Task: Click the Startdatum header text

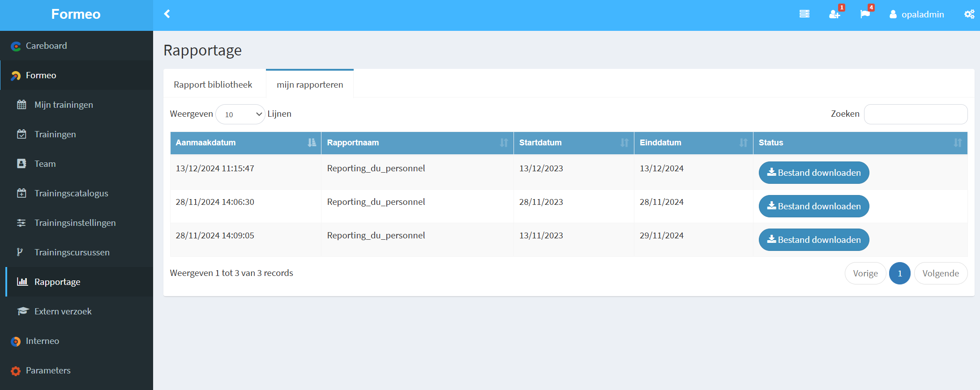Action: click(x=540, y=143)
